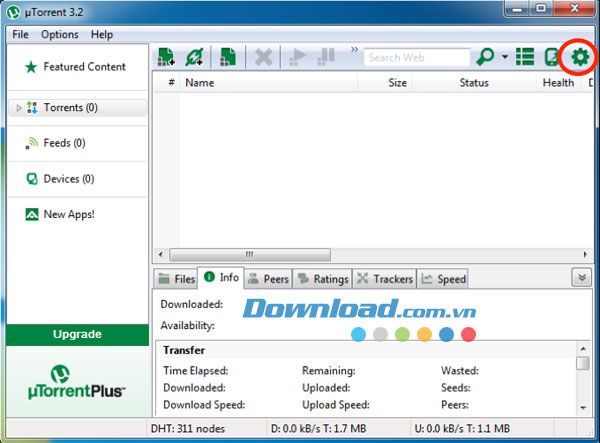Click the Pause torrent toolbar icon
This screenshot has width=600, height=443.
(x=326, y=57)
